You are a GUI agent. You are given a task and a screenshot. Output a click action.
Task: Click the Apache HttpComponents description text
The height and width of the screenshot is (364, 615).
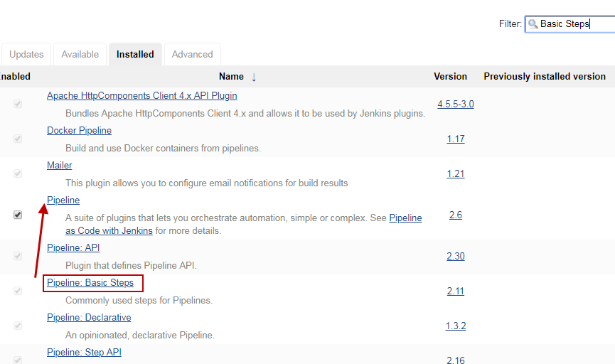tap(245, 114)
